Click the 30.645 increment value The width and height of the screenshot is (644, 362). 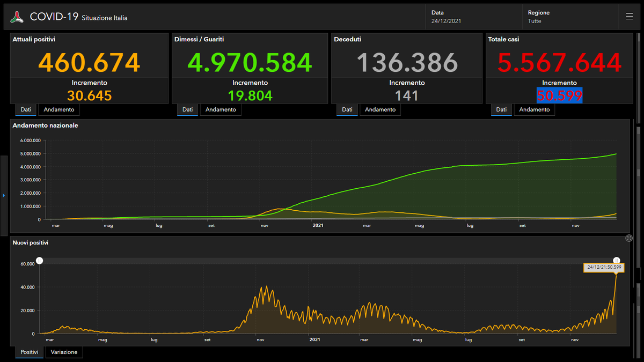(x=90, y=95)
